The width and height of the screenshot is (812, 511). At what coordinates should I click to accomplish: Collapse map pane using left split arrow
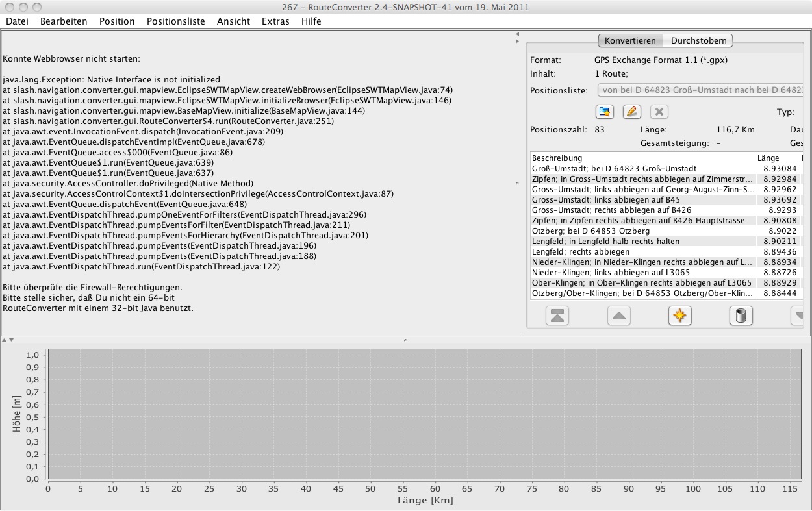(x=517, y=34)
